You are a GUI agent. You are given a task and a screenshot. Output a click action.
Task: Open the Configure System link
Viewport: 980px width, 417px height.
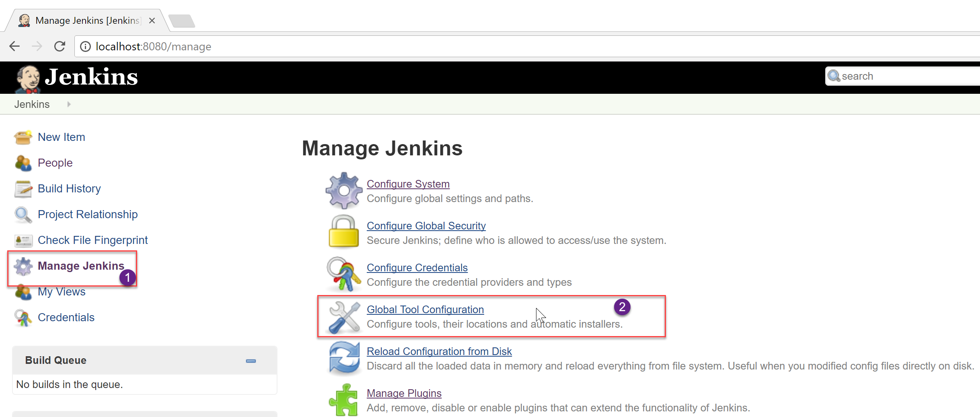(408, 184)
